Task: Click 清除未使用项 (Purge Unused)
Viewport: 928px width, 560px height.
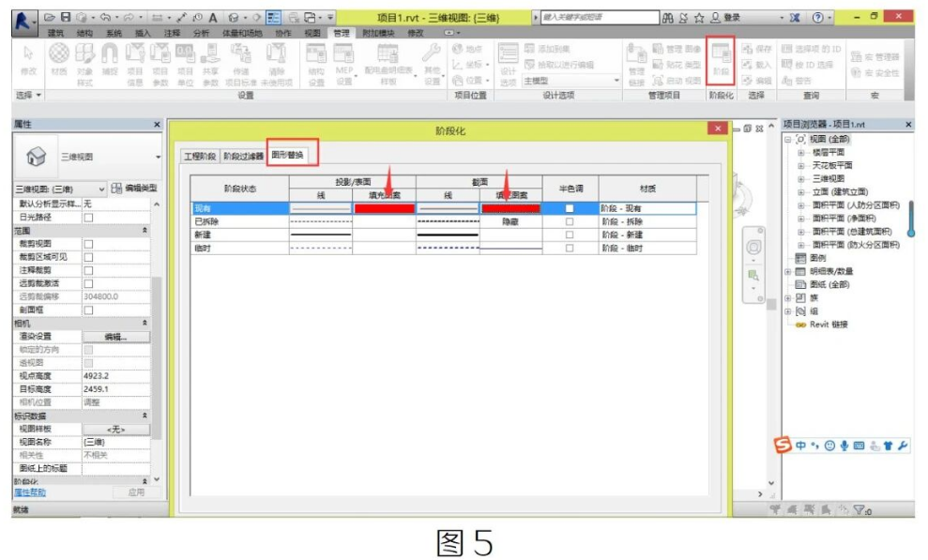Action: click(x=277, y=64)
